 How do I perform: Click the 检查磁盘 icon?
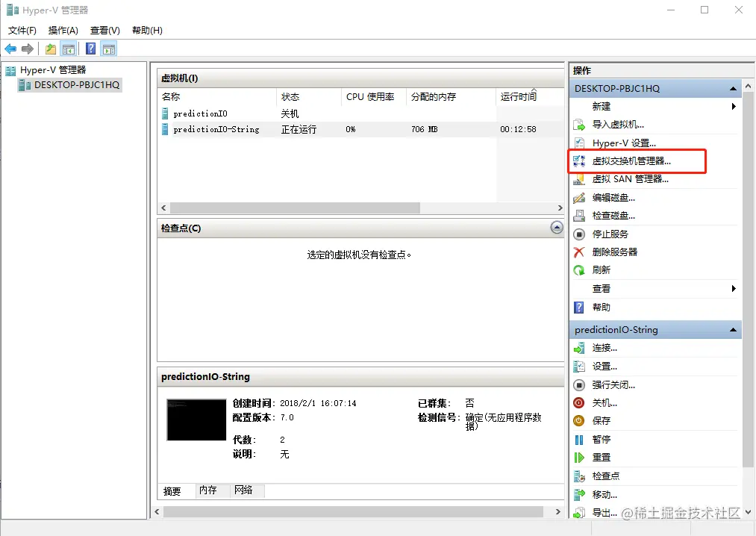pos(579,216)
